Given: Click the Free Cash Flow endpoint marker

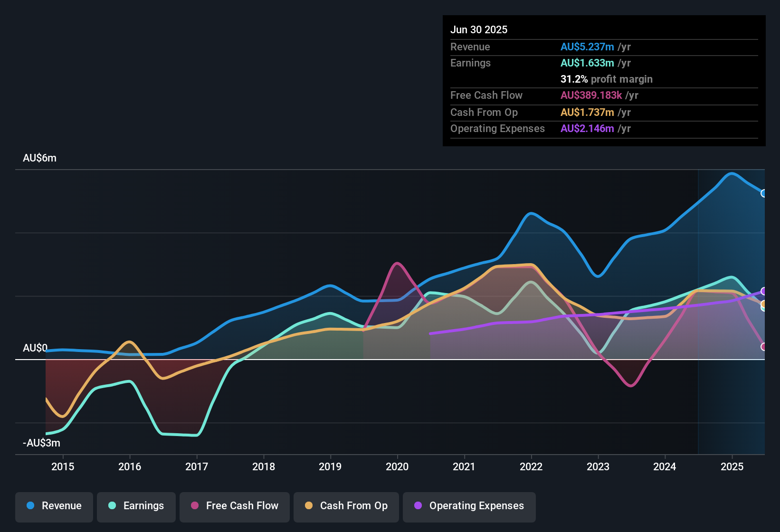Looking at the screenshot, I should (763, 347).
